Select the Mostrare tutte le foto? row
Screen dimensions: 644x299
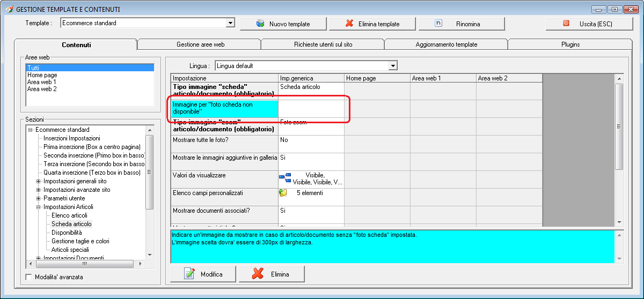[224, 144]
